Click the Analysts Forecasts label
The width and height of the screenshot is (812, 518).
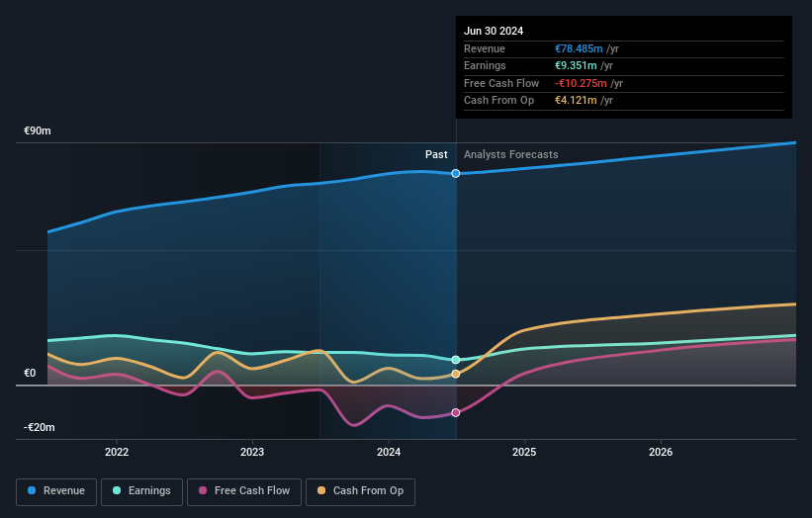[511, 154]
